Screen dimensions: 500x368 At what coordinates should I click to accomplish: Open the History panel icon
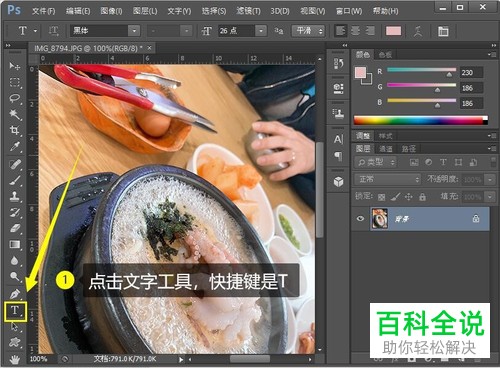(338, 63)
